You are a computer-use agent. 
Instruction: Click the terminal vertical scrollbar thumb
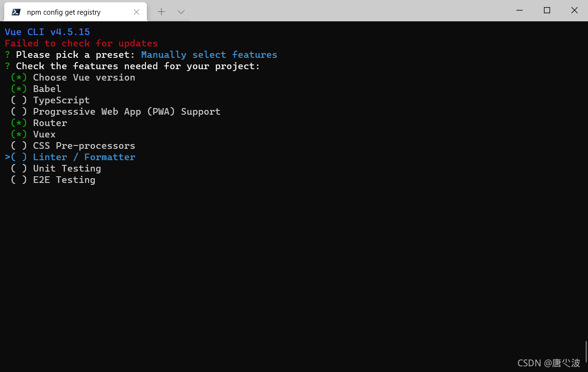point(586,351)
